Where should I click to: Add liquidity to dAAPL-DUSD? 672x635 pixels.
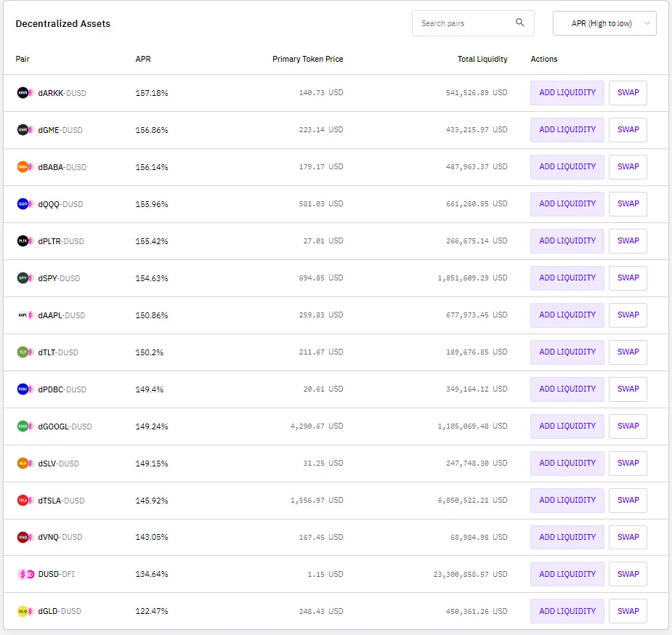(x=567, y=315)
